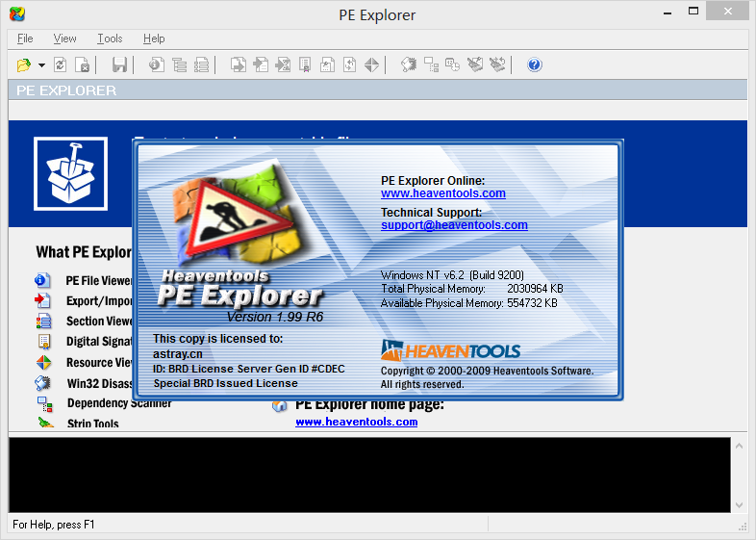Launch the Disassembler chip icon
The image size is (756, 540).
pyautogui.click(x=409, y=64)
